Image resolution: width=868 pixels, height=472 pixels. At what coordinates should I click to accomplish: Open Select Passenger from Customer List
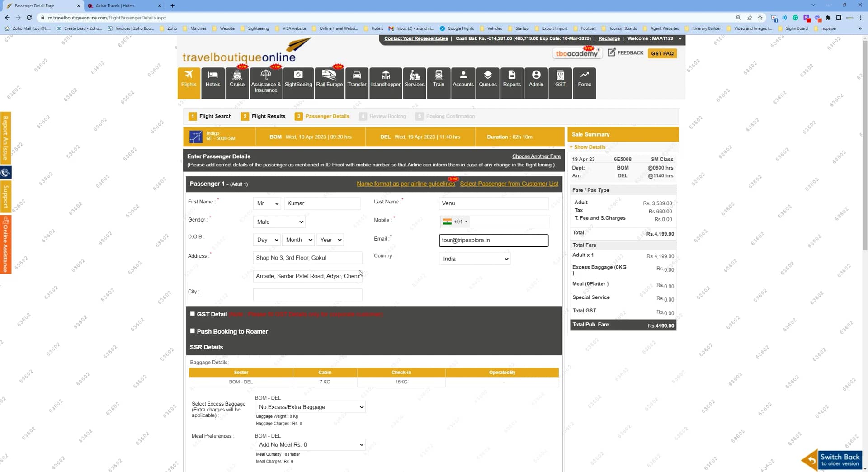pos(509,184)
